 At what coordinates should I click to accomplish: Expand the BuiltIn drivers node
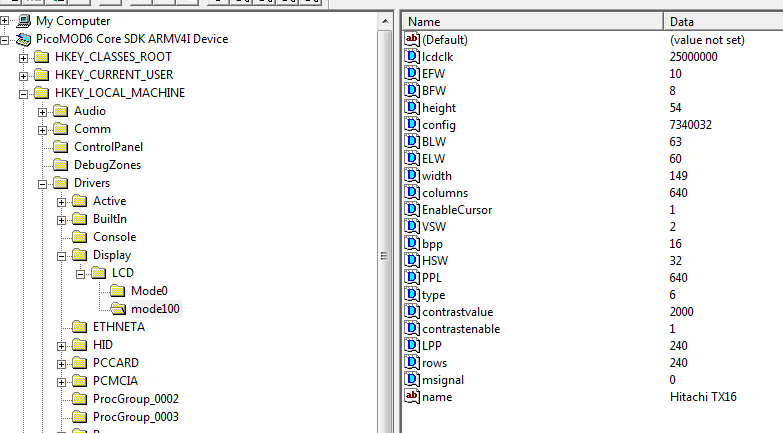pos(62,219)
